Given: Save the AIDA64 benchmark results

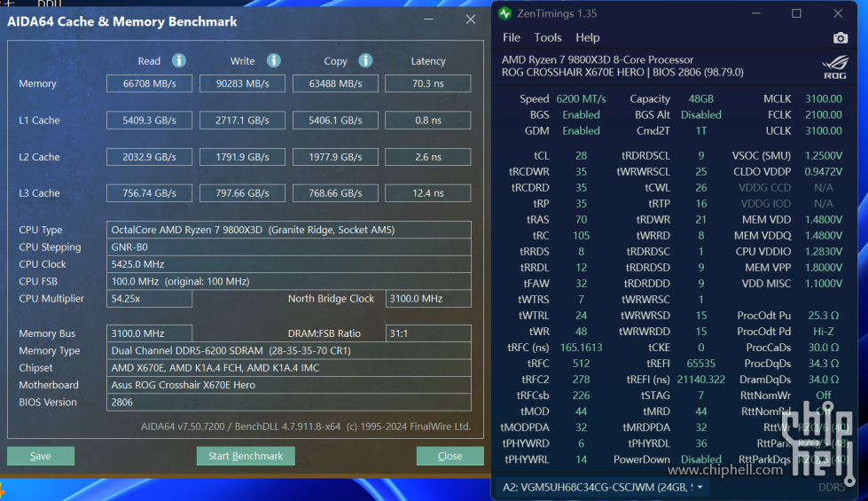Looking at the screenshot, I should coord(41,456).
